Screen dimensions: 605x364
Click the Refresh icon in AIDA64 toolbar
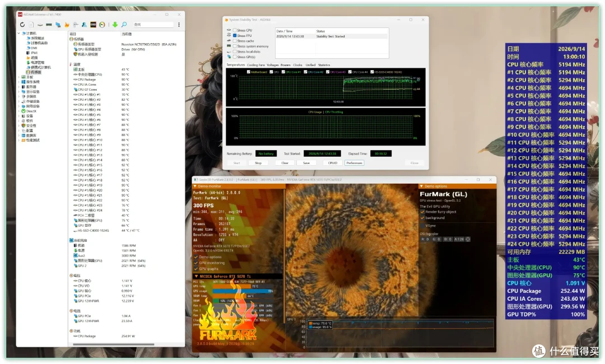(22, 25)
